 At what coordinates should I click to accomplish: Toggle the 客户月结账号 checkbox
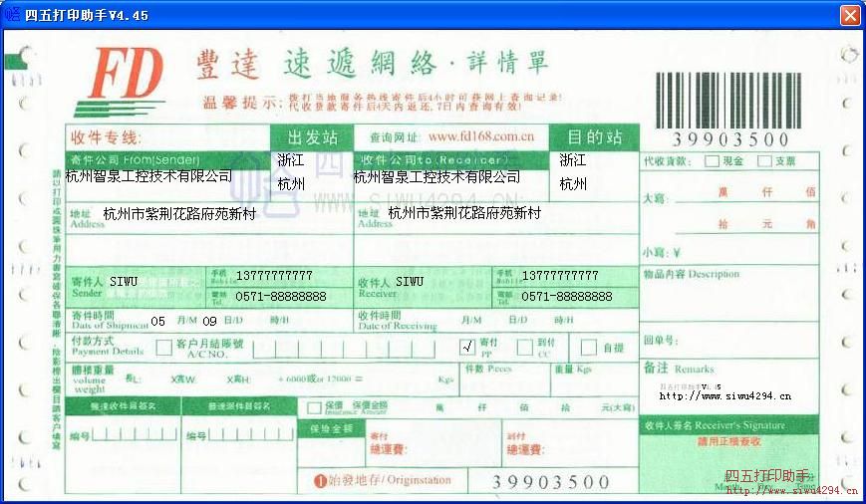coord(164,348)
